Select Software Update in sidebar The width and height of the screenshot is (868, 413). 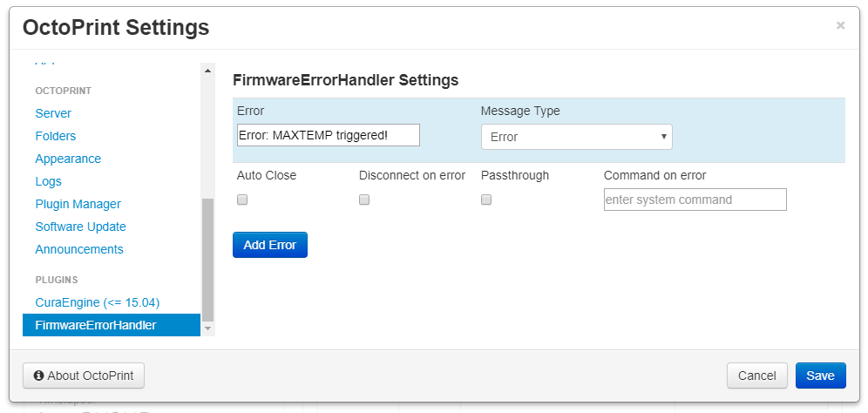80,227
